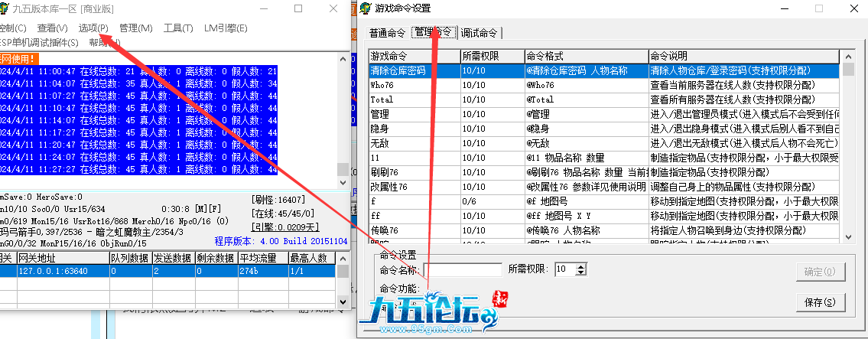This screenshot has height=339, width=868.
Task: Select the 无敌 command name cell
Action: [414, 143]
